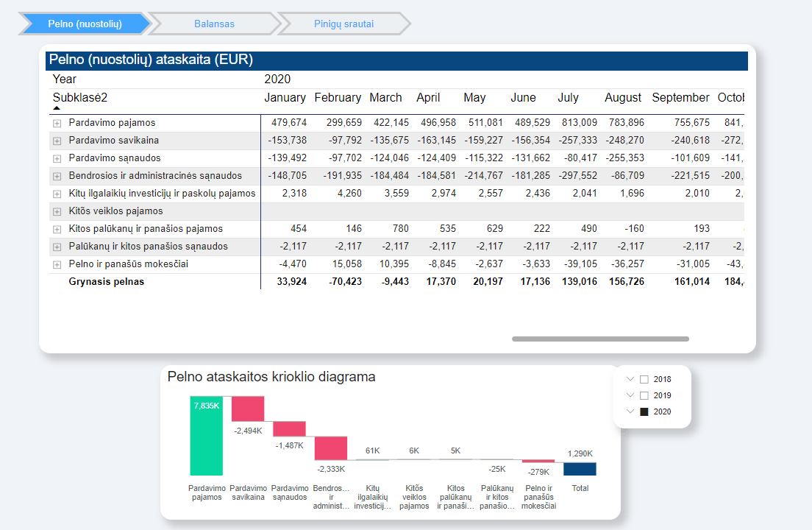Click plus icon beside Kitos veiklos pajamos
812x530 pixels.
click(57, 211)
